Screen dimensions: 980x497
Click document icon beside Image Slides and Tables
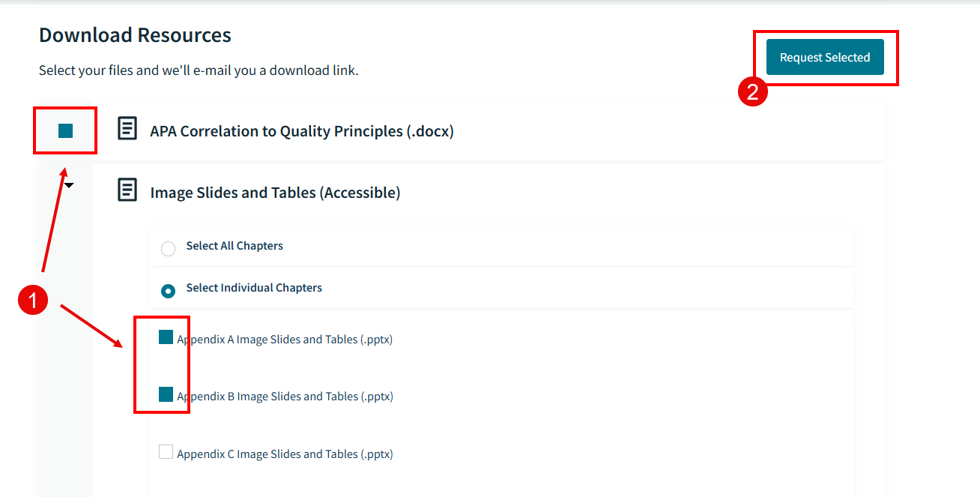[127, 190]
